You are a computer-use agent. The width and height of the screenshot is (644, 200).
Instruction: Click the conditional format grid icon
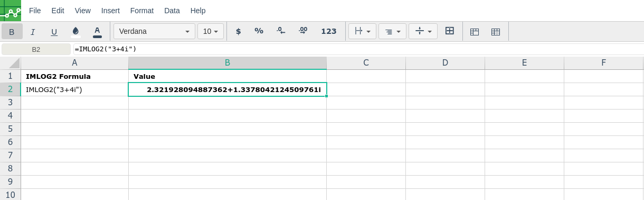pos(496,32)
